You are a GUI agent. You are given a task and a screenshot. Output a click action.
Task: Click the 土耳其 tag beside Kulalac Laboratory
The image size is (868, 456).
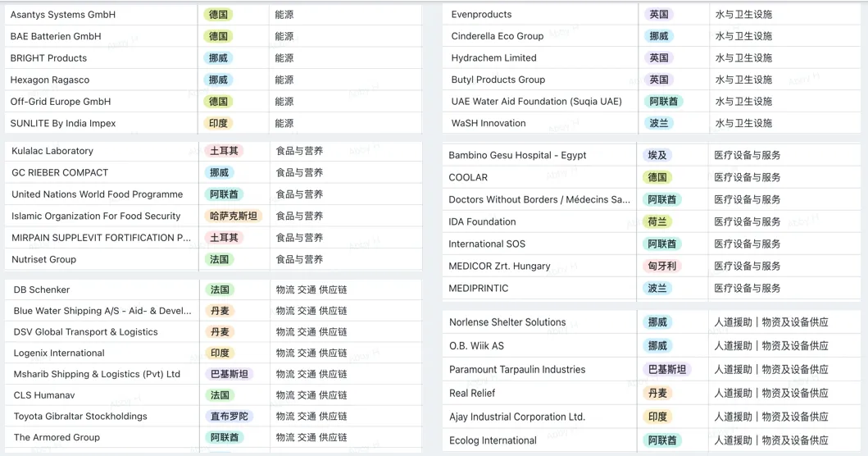[x=225, y=151]
